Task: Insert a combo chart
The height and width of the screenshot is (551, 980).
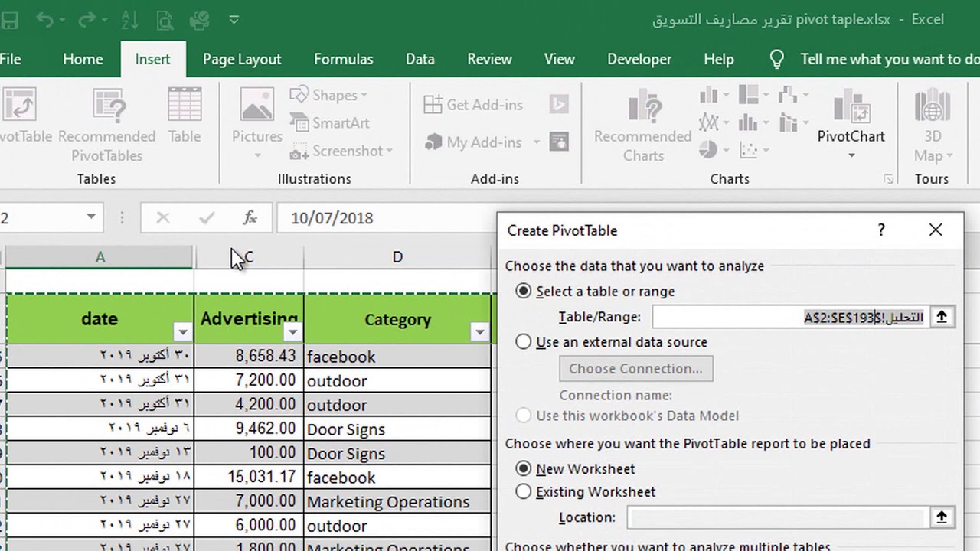Action: point(792,122)
